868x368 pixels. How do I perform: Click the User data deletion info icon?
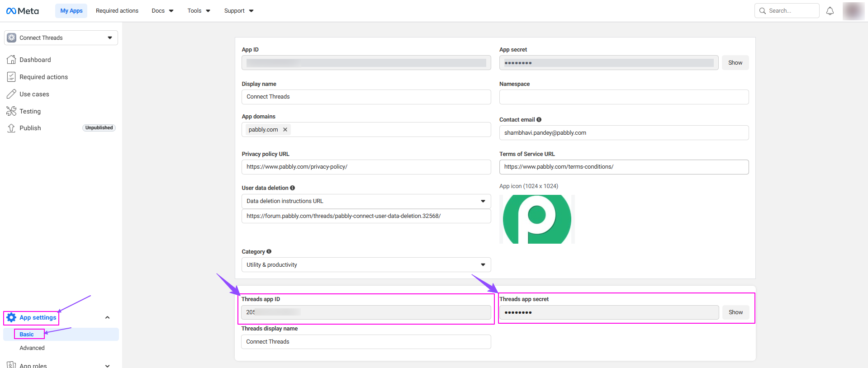[292, 188]
